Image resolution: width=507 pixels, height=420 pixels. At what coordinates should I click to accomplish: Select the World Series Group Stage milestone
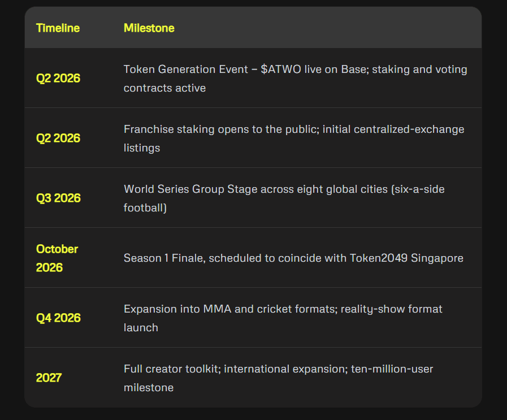pyautogui.click(x=284, y=198)
